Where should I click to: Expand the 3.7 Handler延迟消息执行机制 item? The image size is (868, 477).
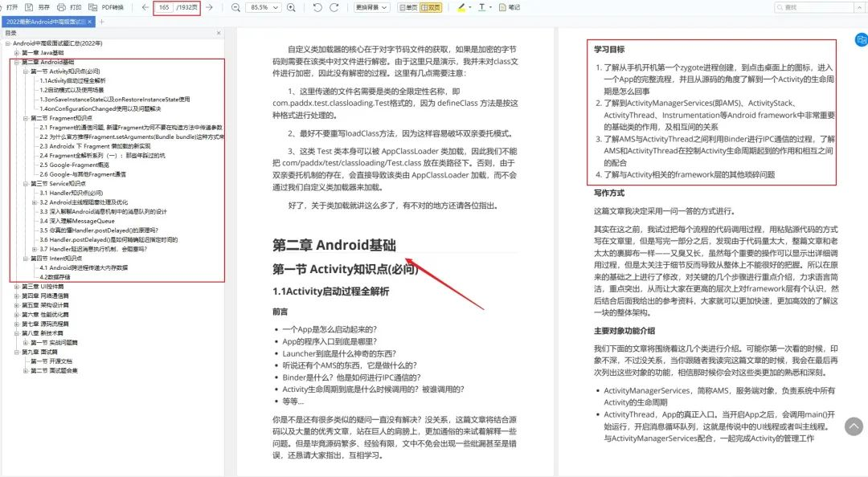pyautogui.click(x=35, y=249)
